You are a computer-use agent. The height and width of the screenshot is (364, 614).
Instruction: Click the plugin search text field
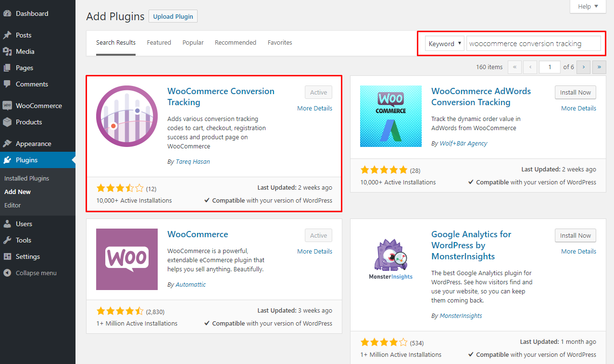point(534,43)
